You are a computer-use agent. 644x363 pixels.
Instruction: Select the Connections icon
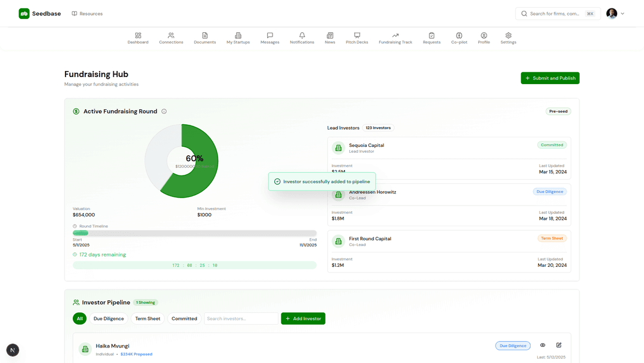[x=171, y=36]
